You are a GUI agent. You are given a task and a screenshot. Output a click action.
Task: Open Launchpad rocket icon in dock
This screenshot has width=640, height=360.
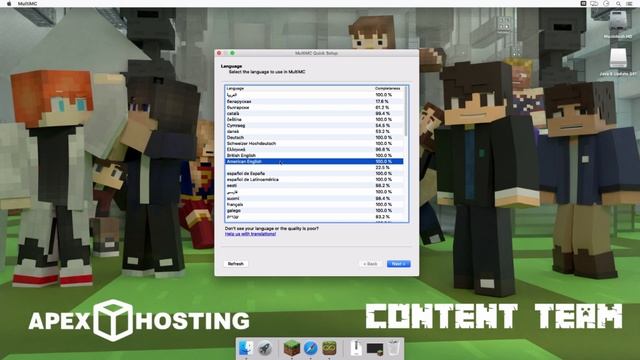265,348
